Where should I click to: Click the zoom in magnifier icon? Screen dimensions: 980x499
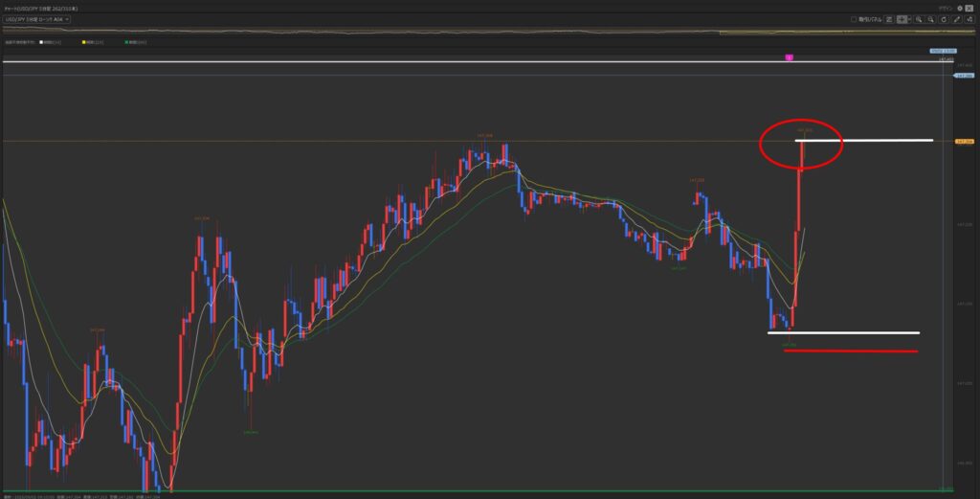(920, 19)
